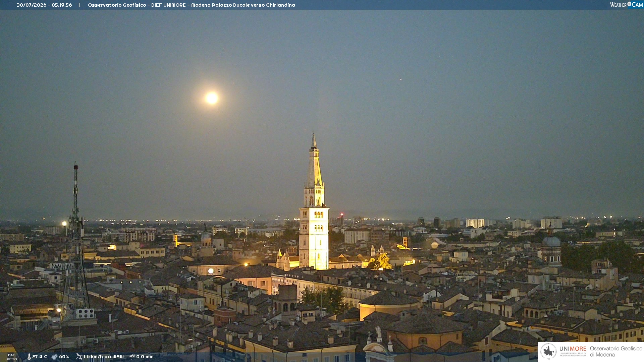Image resolution: width=644 pixels, height=362 pixels.
Task: Select the DATI METEO label
Action: [12, 357]
